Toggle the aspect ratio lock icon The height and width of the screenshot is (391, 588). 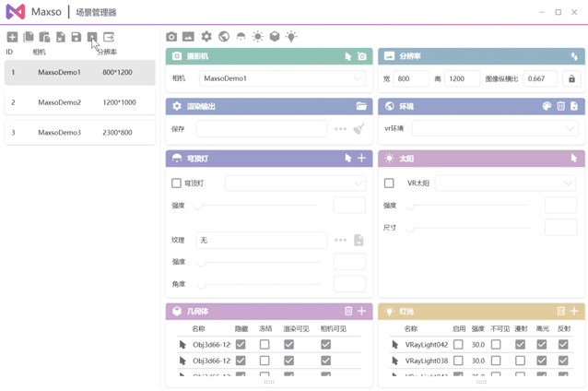coord(571,78)
